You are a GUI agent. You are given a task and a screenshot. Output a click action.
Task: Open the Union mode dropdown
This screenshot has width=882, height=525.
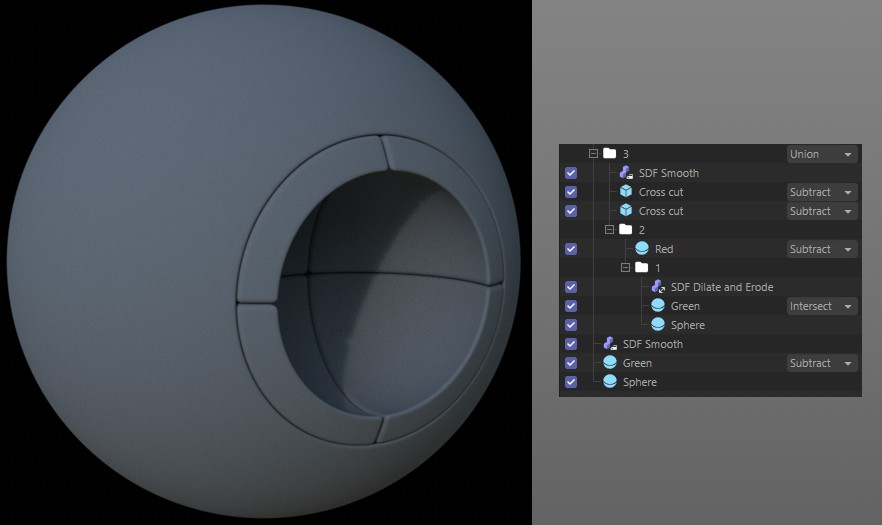click(822, 154)
